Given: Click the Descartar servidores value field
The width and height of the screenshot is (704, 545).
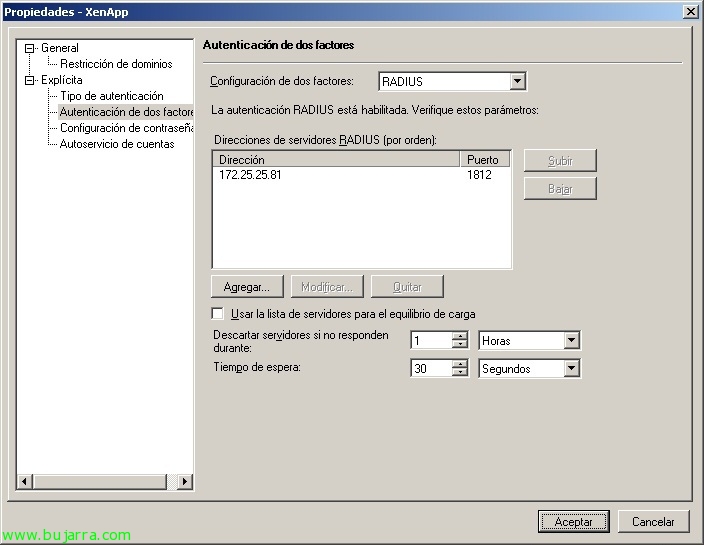Looking at the screenshot, I should click(x=431, y=341).
